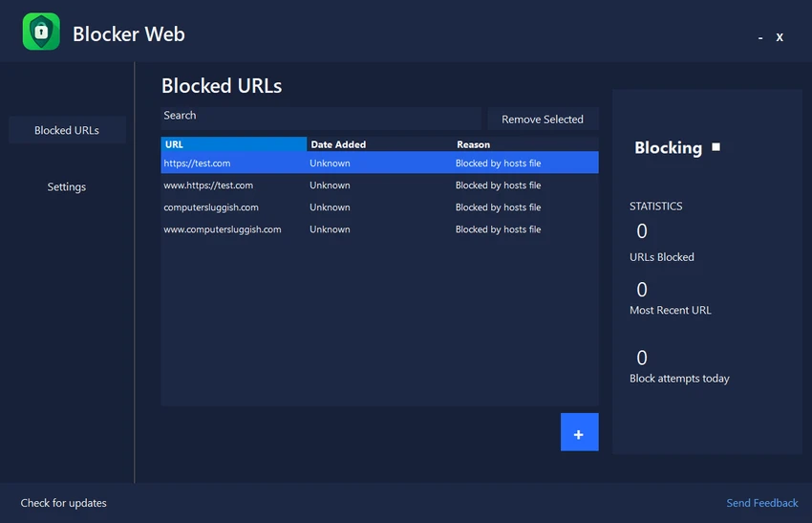Sort by the Reason column header
Viewport: 812px width, 523px height.
pyautogui.click(x=525, y=144)
